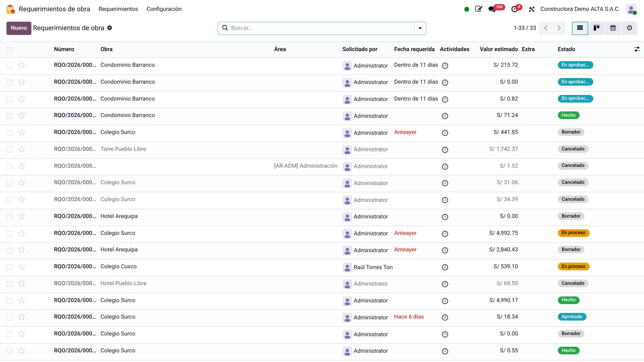Select checkbox of the Torre Pueblo Libre row
This screenshot has width=644, height=362.
point(9,150)
